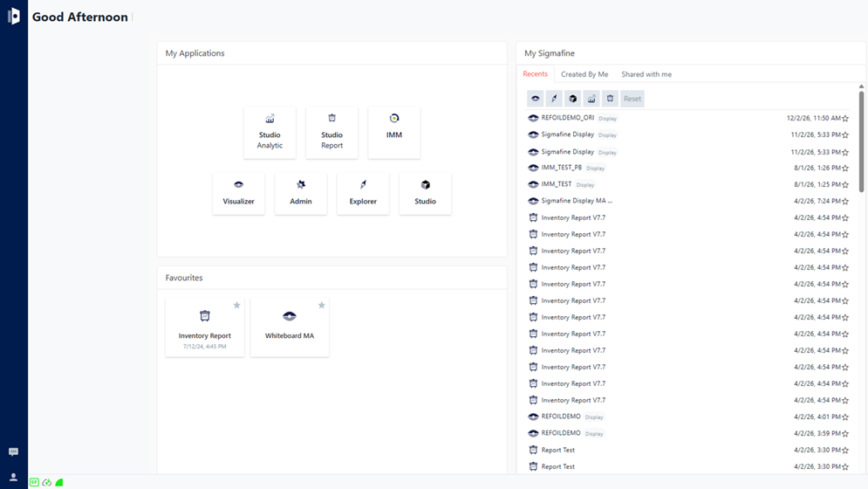Viewport: 868px width, 489px height.
Task: Click the user profile icon in sidebar
Action: pos(13,478)
